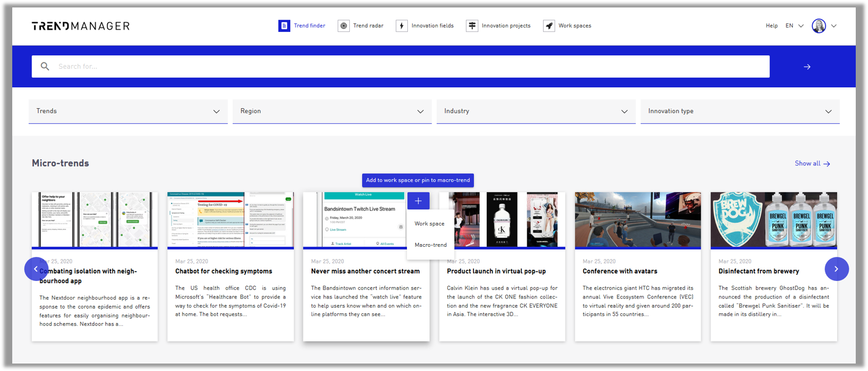Open the Chatbot for checking symptoms thumbnail
This screenshot has height=371, width=868.
(231, 220)
